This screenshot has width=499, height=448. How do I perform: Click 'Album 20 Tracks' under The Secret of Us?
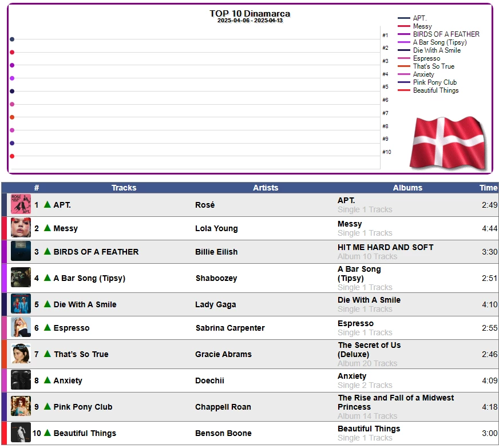click(367, 363)
